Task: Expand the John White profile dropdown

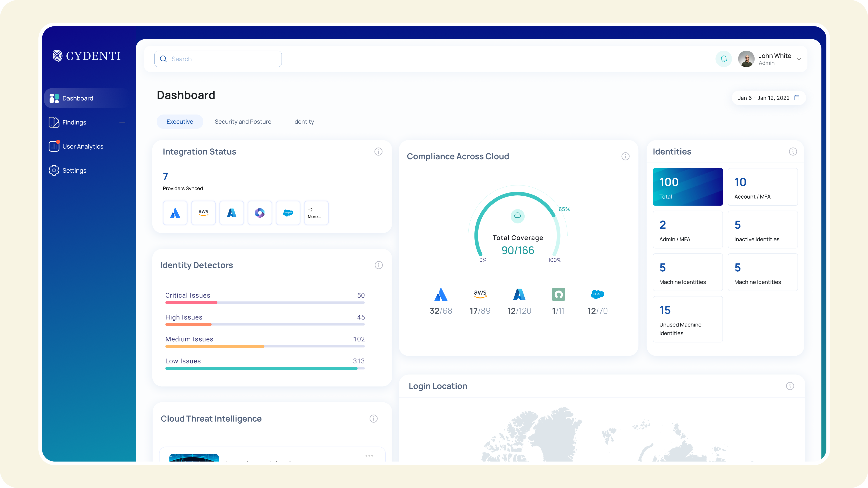Action: click(x=799, y=59)
